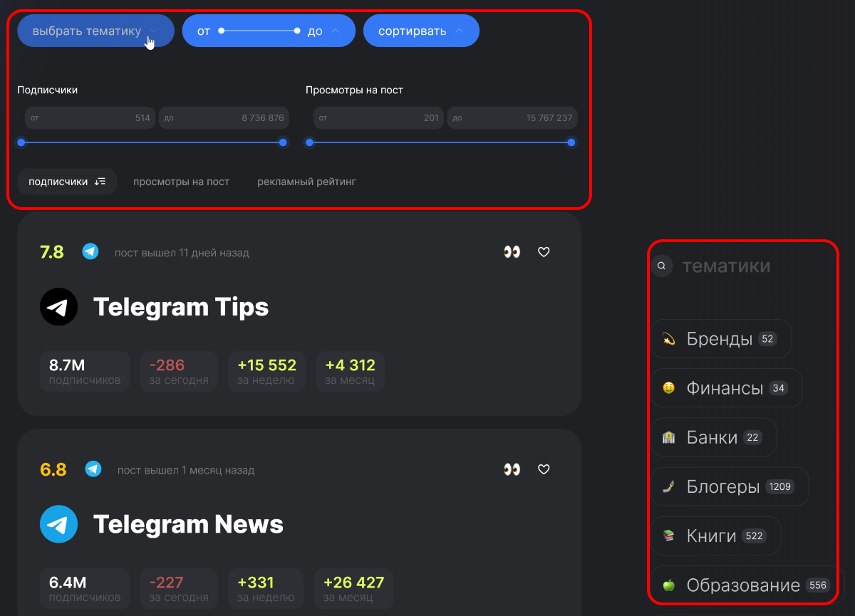This screenshot has height=616, width=855.
Task: Click 'пост вышел 11 дней назад' text
Action: coord(182,253)
